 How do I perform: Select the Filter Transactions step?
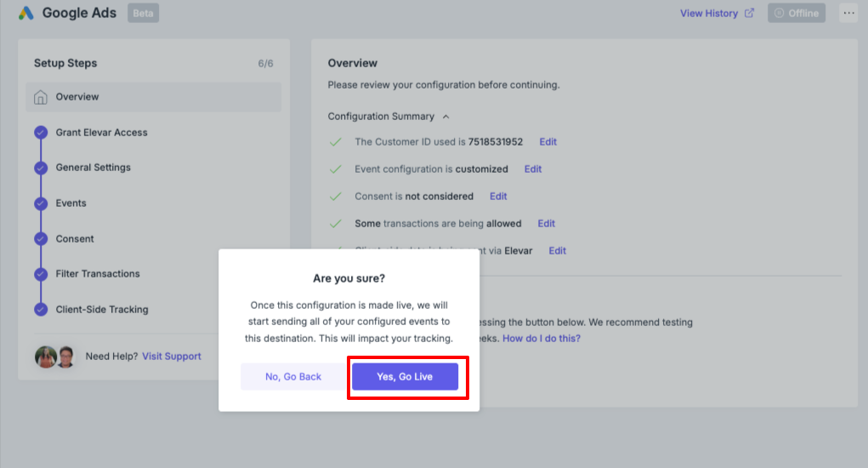point(98,274)
